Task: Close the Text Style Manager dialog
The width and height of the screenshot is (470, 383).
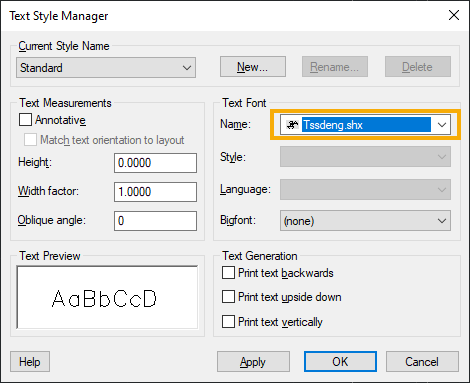Action: (x=454, y=15)
